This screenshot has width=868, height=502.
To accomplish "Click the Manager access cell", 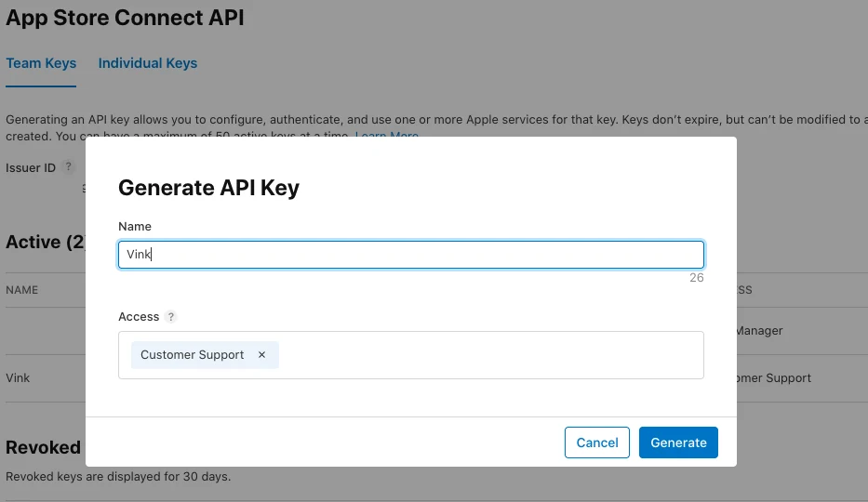I will point(759,331).
